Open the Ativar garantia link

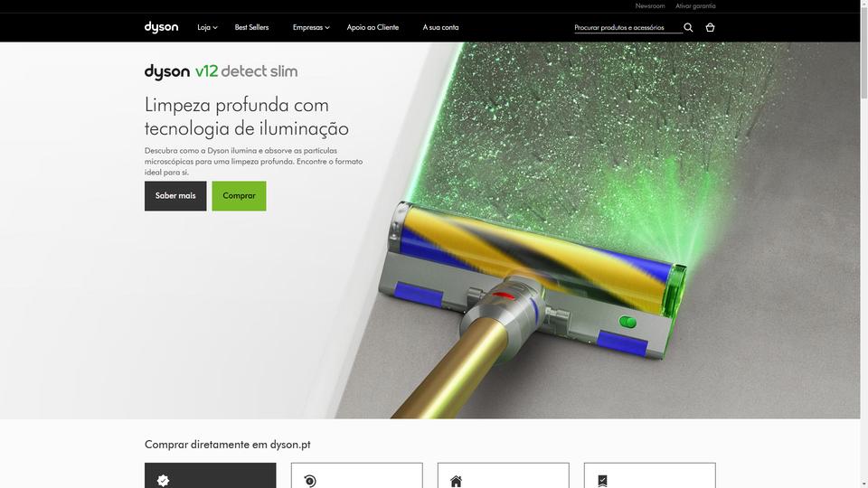coord(695,6)
